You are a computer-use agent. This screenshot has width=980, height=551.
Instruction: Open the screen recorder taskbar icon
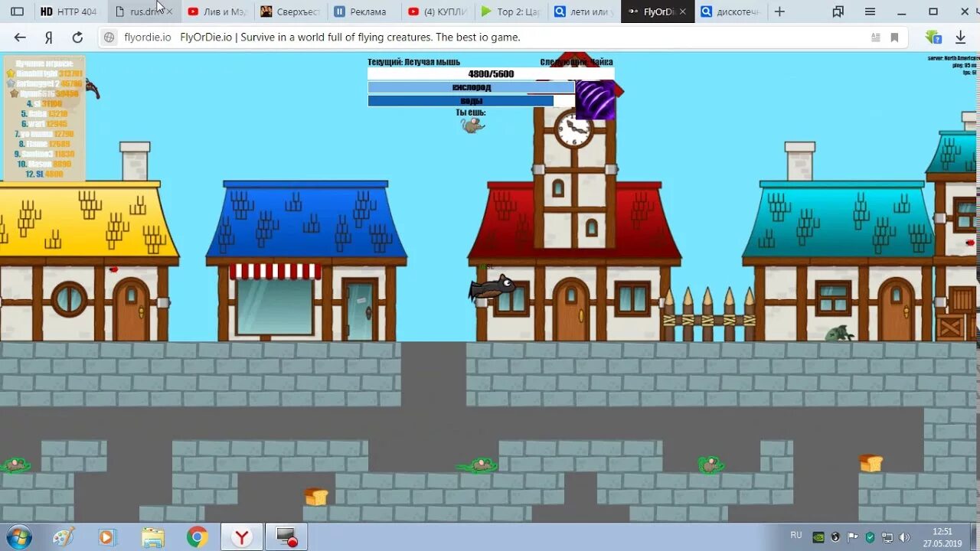[x=286, y=537]
